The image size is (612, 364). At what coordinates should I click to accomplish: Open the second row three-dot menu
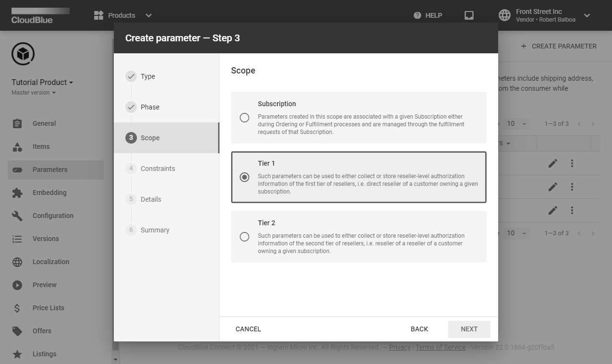click(572, 187)
